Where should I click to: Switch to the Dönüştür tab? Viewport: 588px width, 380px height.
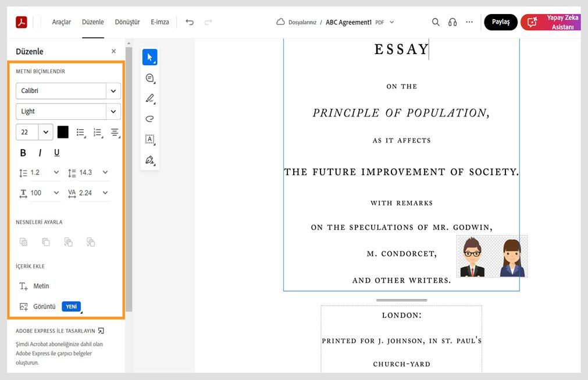point(127,22)
